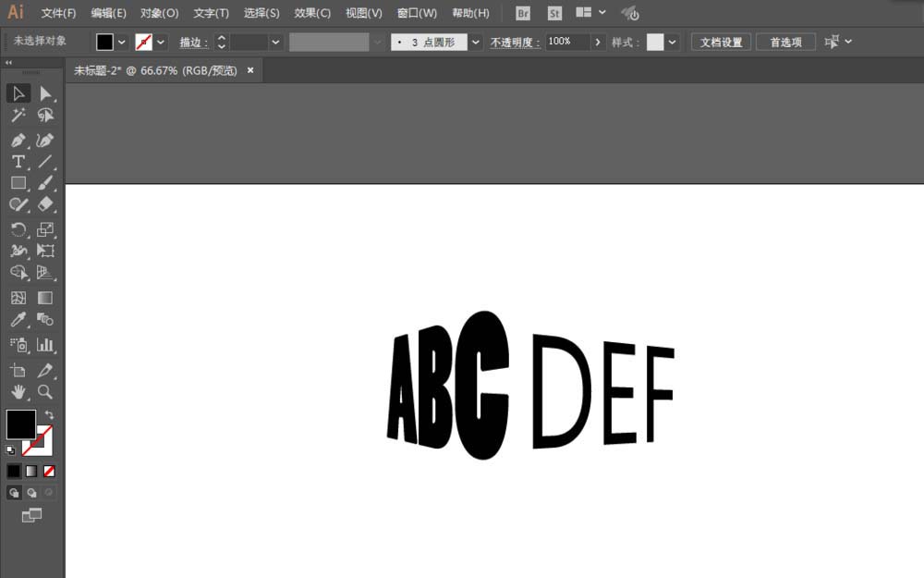The image size is (924, 578).
Task: Click the 首选项 button
Action: [785, 42]
